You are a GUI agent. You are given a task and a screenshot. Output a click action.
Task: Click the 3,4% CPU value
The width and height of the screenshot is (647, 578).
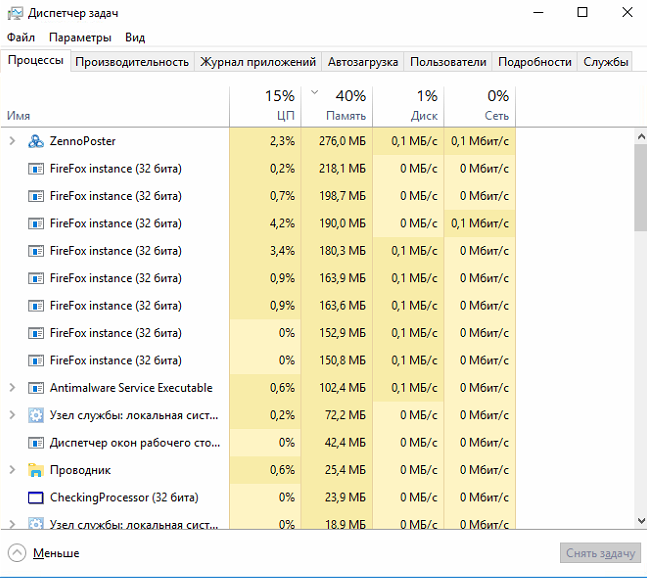(283, 251)
